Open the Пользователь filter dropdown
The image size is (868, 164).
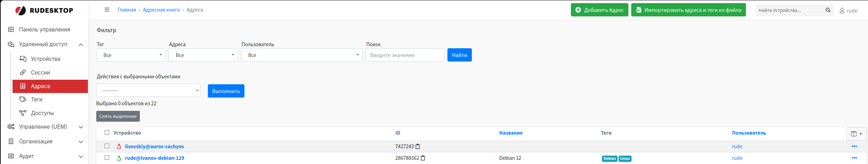pos(302,55)
